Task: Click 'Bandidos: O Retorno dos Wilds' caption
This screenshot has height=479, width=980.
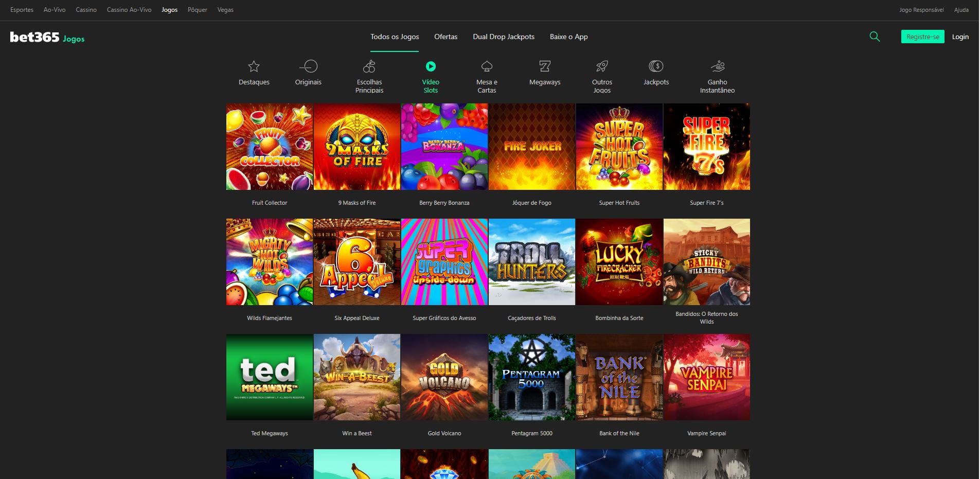Action: click(x=707, y=317)
